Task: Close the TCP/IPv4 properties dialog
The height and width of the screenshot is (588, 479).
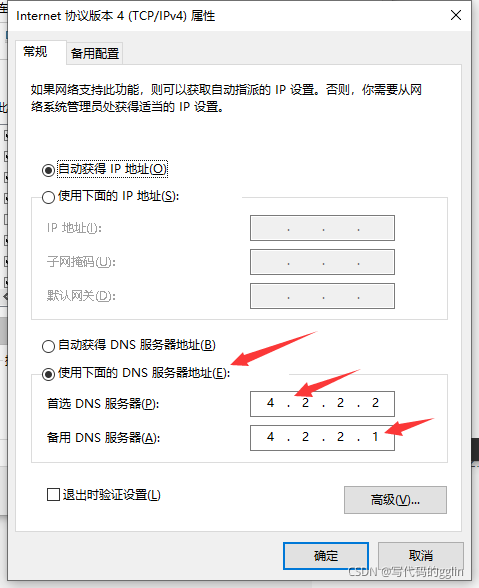Action: click(x=456, y=15)
